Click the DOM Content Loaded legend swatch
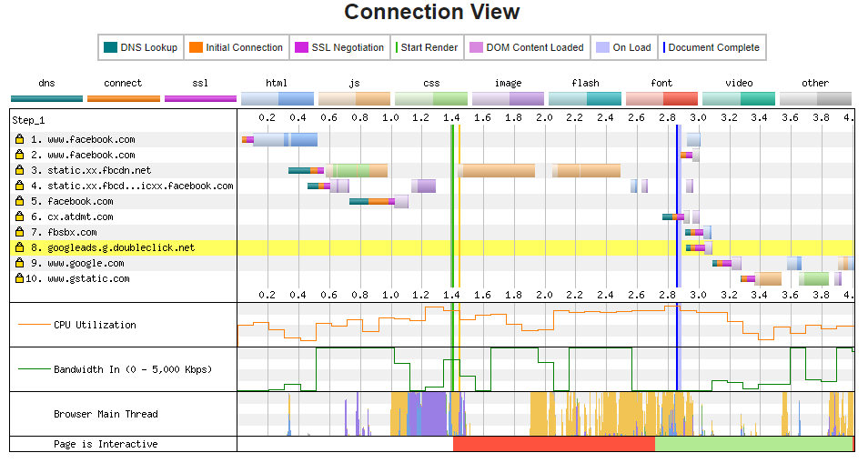This screenshot has width=868, height=463. 476,47
